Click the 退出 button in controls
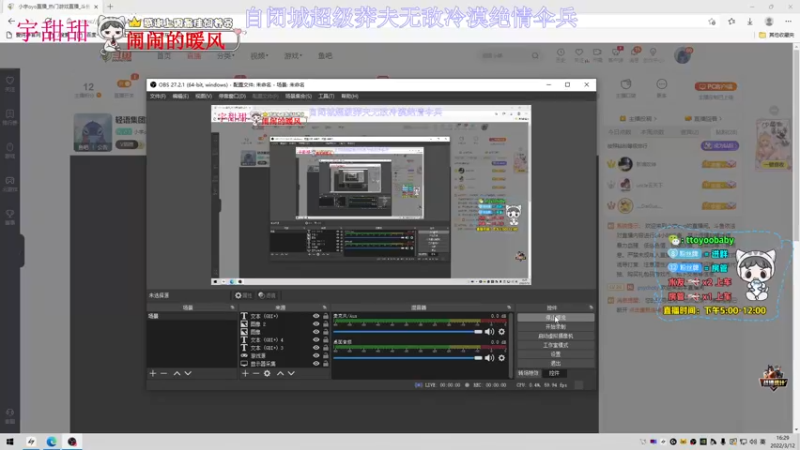The width and height of the screenshot is (800, 450). click(x=556, y=364)
